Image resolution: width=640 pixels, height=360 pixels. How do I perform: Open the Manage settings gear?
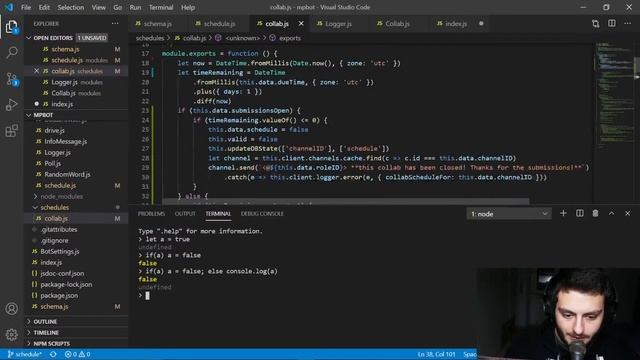(12, 335)
